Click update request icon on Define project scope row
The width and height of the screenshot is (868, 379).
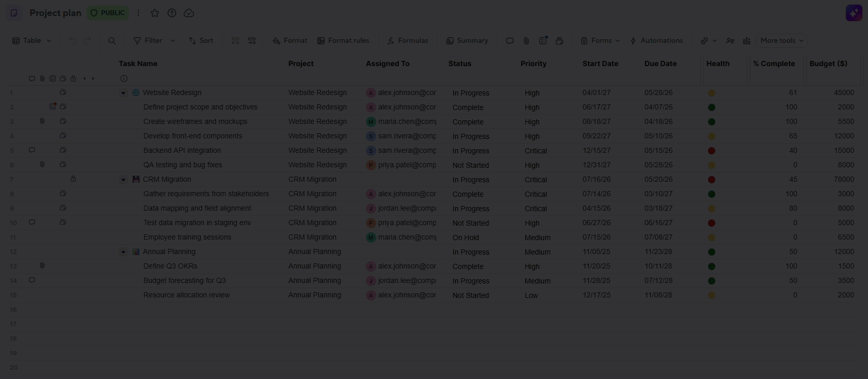click(x=53, y=106)
